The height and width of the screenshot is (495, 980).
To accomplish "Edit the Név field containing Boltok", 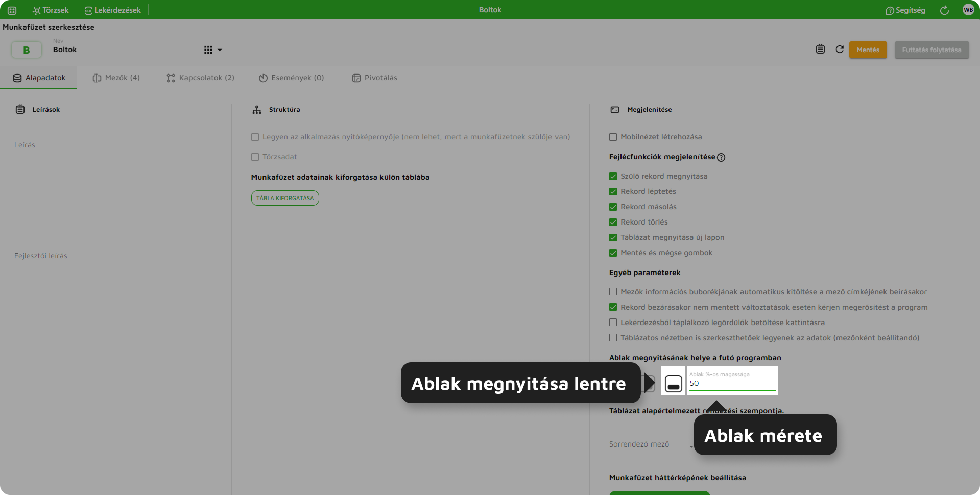I will (125, 50).
